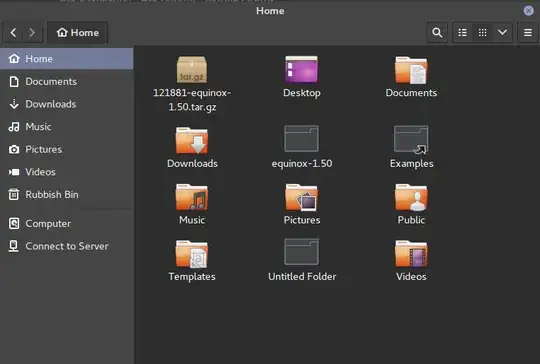
Task: Open the hamburger application menu
Action: click(528, 33)
